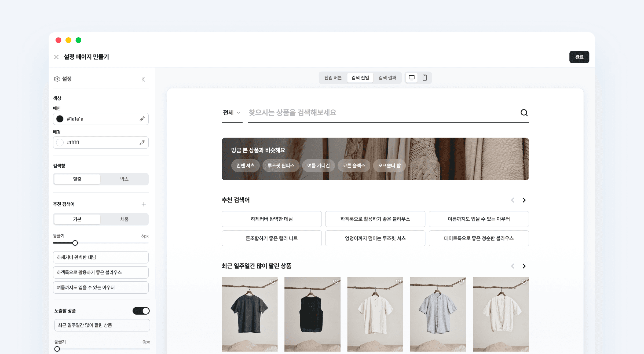Edit the 하체커버 완벽한 데님 keyword field
Screen dimensions: 644x354
101,257
